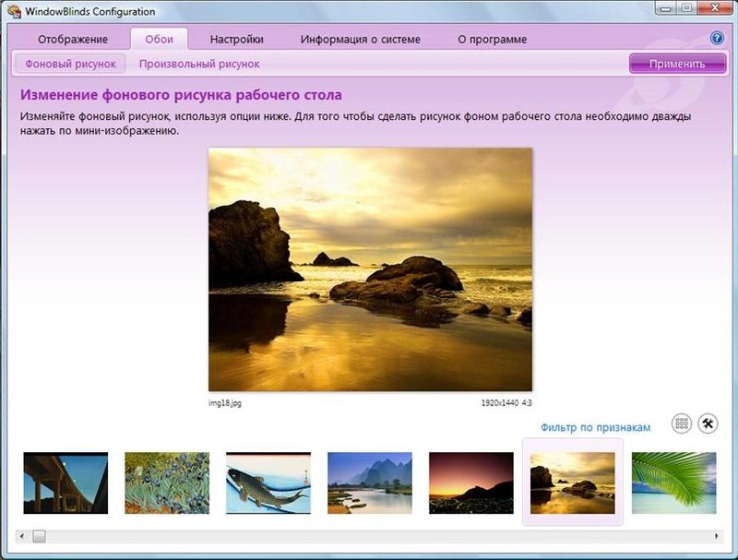This screenshot has width=738, height=560.
Task: Click the Применить button
Action: pos(677,64)
